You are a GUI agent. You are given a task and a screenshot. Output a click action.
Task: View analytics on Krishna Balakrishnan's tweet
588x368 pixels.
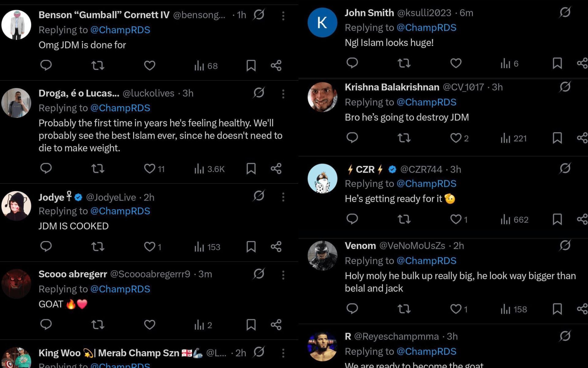pyautogui.click(x=514, y=138)
